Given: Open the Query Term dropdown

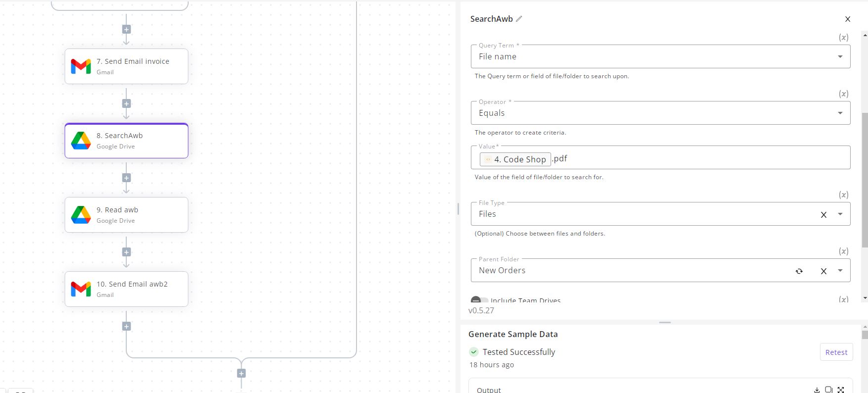Looking at the screenshot, I should click(x=661, y=56).
